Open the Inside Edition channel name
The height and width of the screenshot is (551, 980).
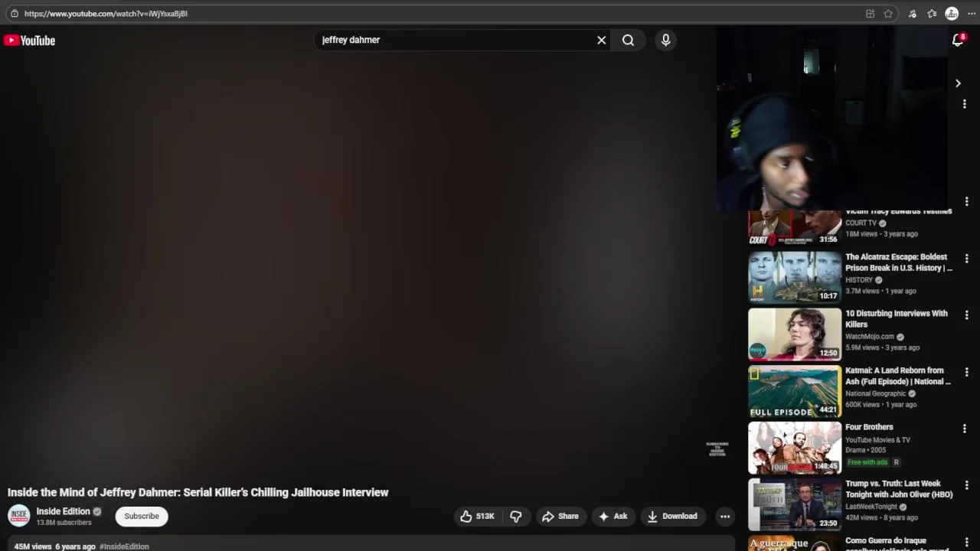(63, 511)
